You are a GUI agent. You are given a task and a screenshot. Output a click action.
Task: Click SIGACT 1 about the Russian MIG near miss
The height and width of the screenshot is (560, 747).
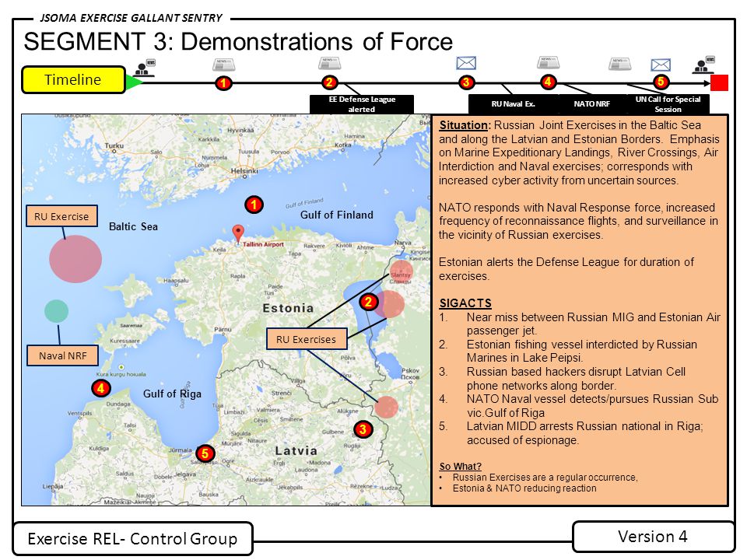click(579, 324)
